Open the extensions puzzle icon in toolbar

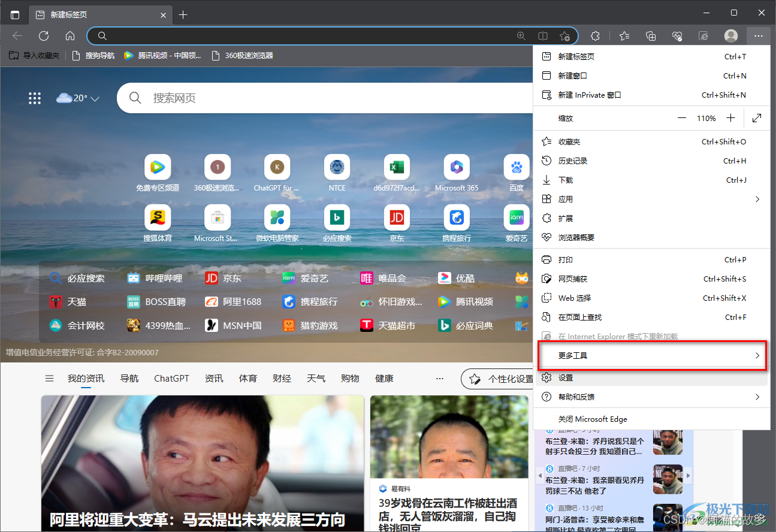(x=595, y=36)
